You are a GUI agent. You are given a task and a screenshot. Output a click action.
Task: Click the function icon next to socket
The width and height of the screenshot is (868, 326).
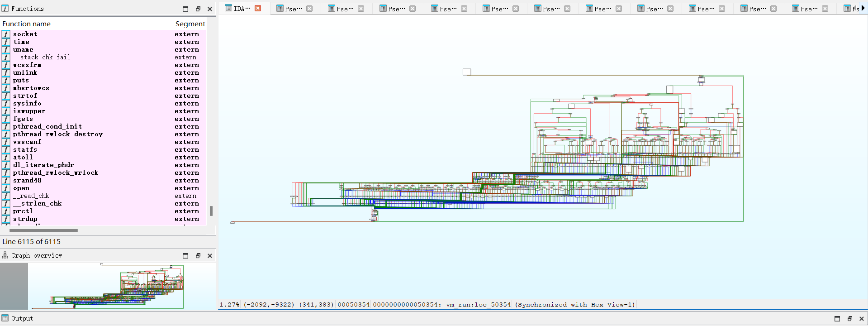6,34
